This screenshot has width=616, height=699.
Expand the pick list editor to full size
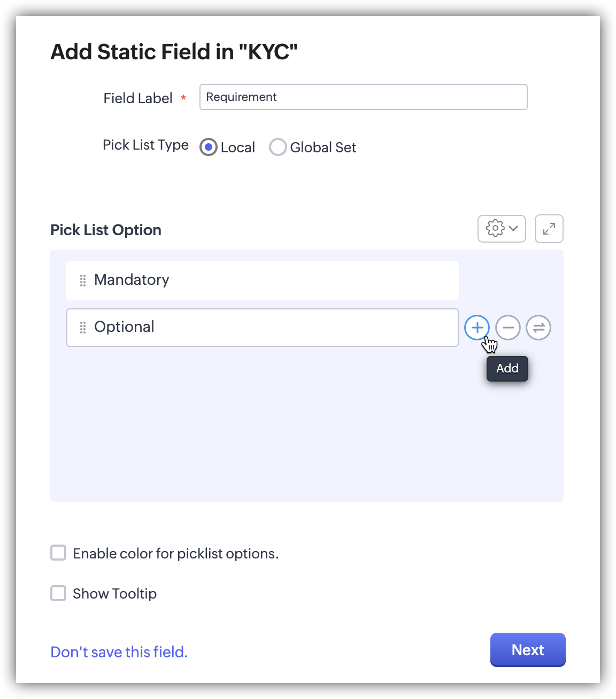coord(549,229)
